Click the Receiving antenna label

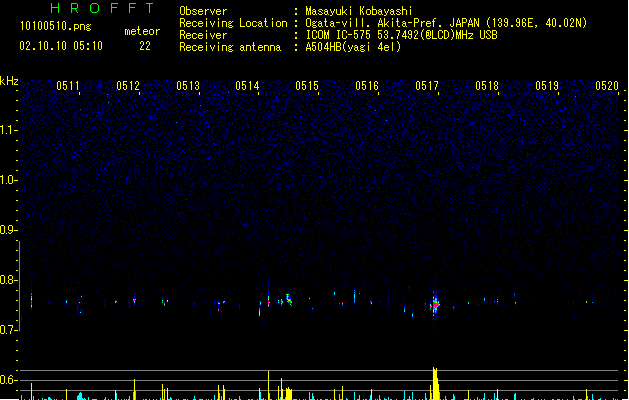pos(230,47)
